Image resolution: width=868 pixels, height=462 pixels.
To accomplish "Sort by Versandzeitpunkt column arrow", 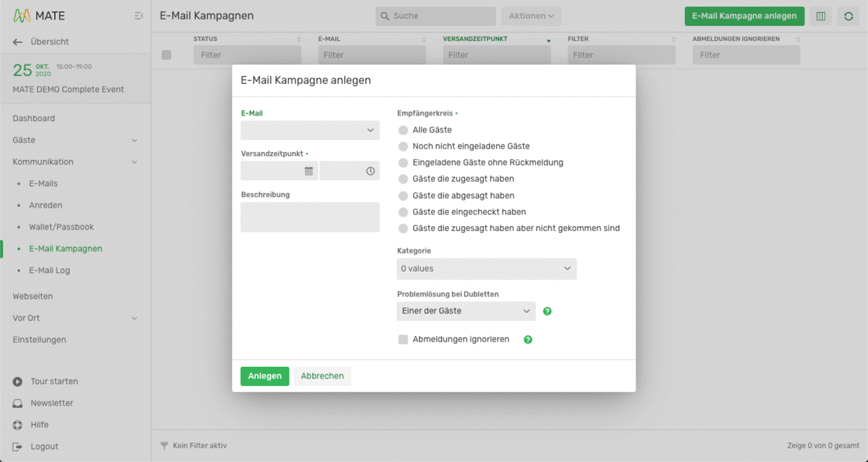I will (x=548, y=40).
